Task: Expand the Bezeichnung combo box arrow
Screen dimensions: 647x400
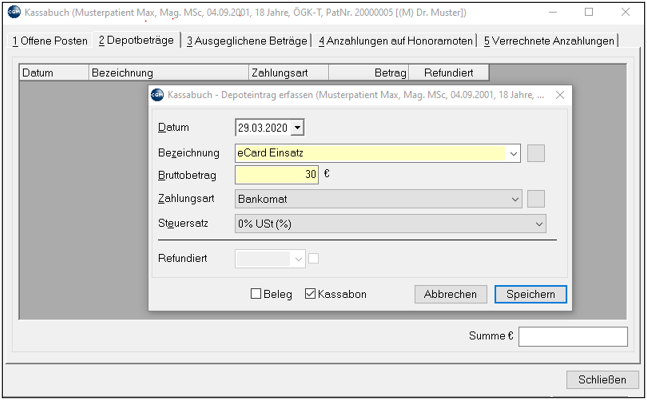Action: (513, 154)
